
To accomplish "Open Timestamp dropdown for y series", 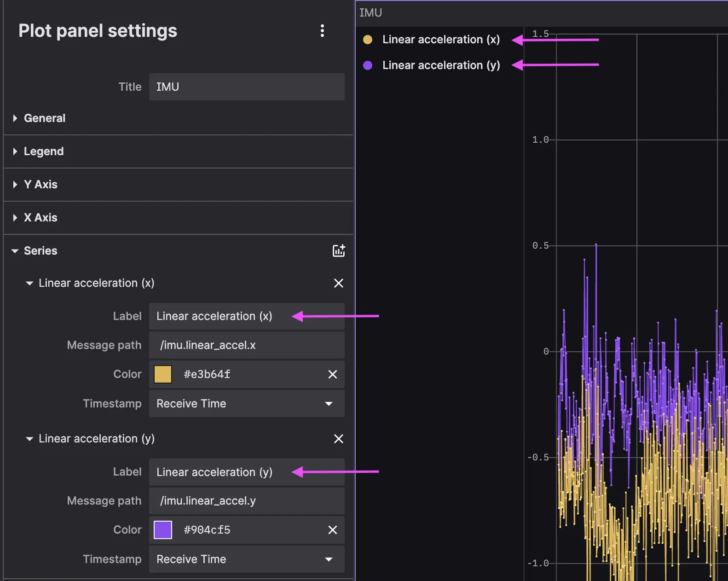I will (246, 559).
